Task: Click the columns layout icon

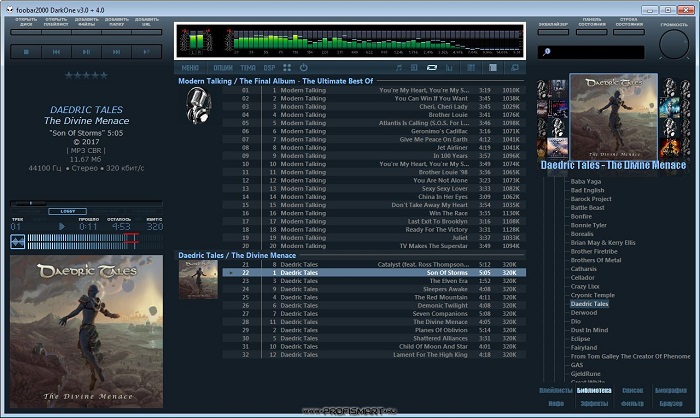Action: 471,67
